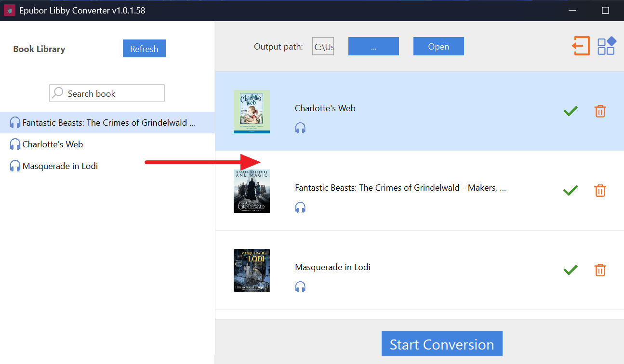
Task: Click headphone icon under Charlotte's Web title
Action: click(300, 128)
